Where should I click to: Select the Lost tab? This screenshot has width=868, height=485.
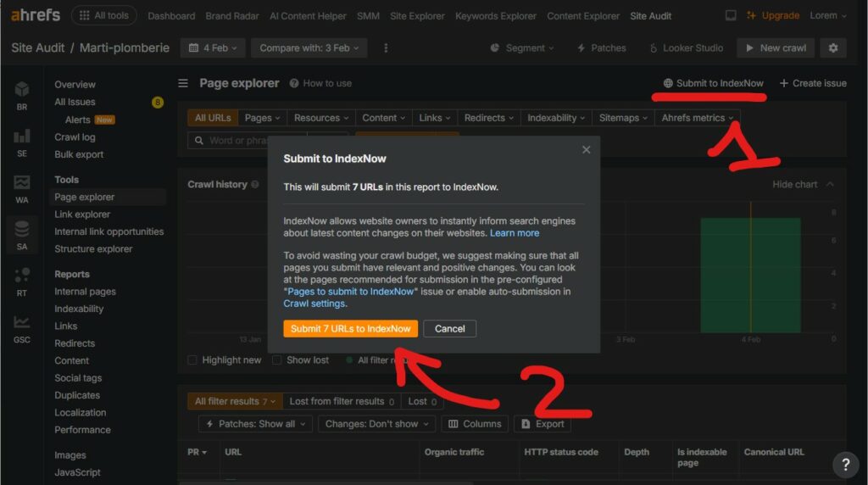(422, 401)
